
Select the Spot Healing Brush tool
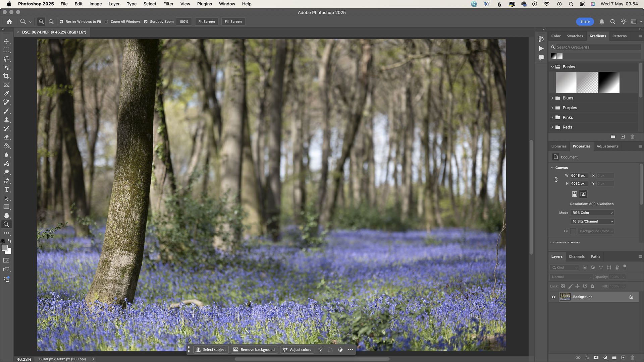(6, 102)
